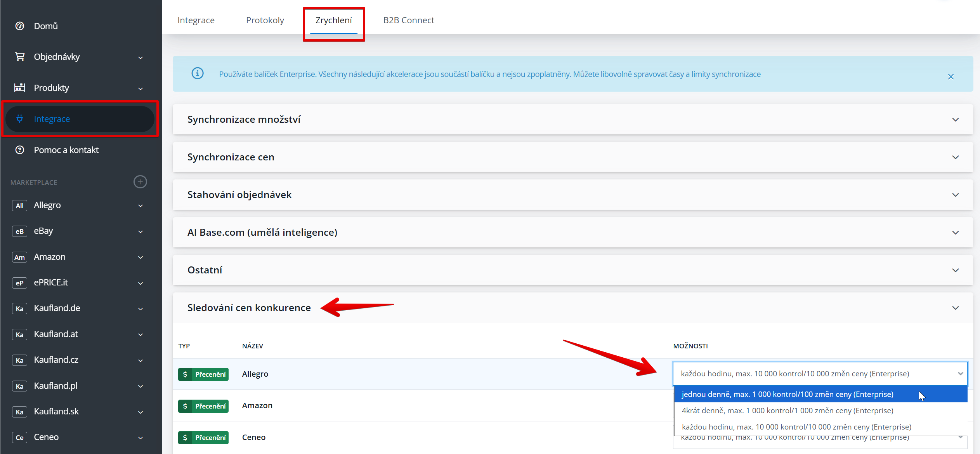
Task: Expand the Stahování objednávek section
Action: pyautogui.click(x=573, y=195)
